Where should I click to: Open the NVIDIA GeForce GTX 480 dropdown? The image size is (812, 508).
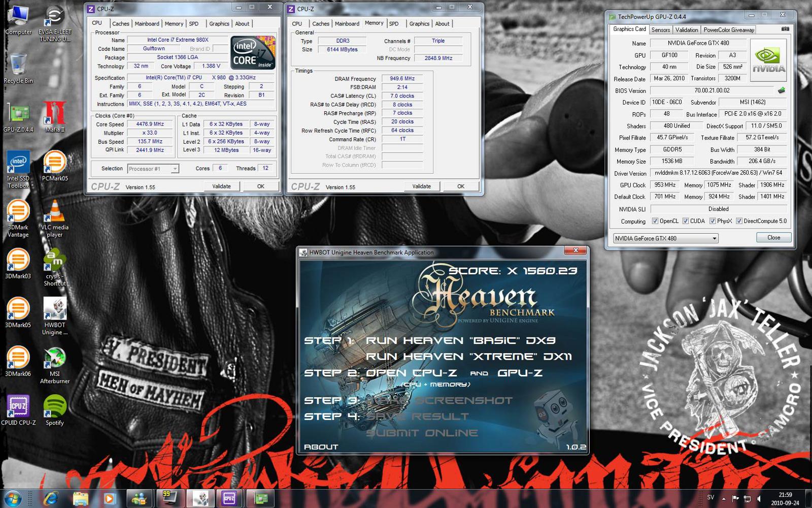pos(666,238)
